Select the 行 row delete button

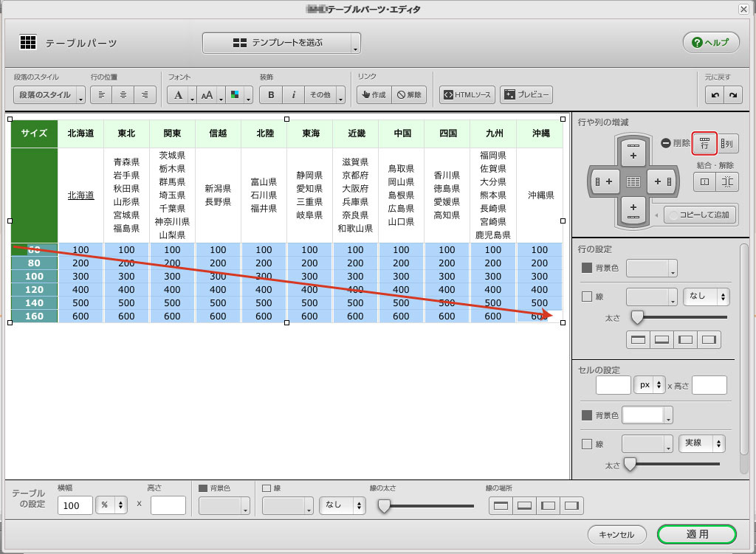coord(704,143)
